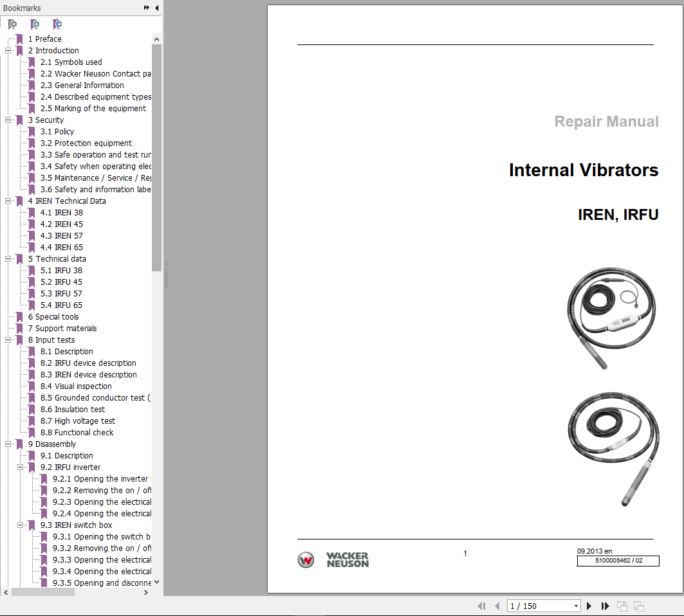Click the bookmark icon beside 5.3 IRFU 57
This screenshot has height=616, width=684.
[x=32, y=293]
